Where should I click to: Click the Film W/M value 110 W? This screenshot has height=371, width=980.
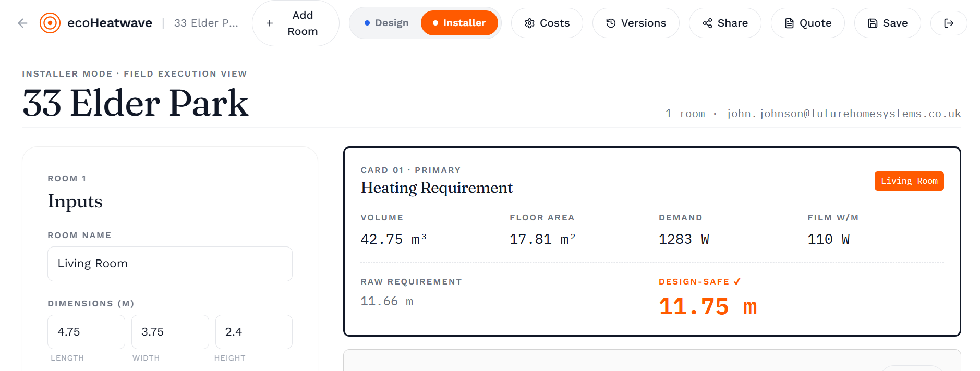[829, 239]
